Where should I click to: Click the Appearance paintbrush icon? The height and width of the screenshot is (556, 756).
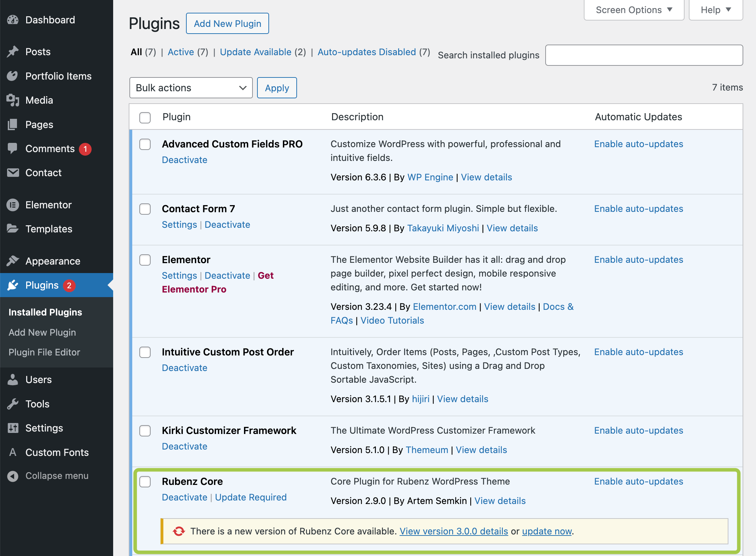(x=13, y=261)
